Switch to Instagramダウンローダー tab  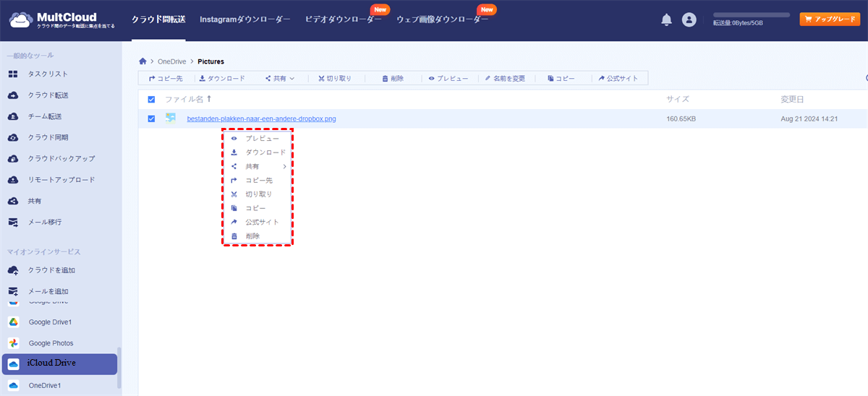tap(245, 20)
